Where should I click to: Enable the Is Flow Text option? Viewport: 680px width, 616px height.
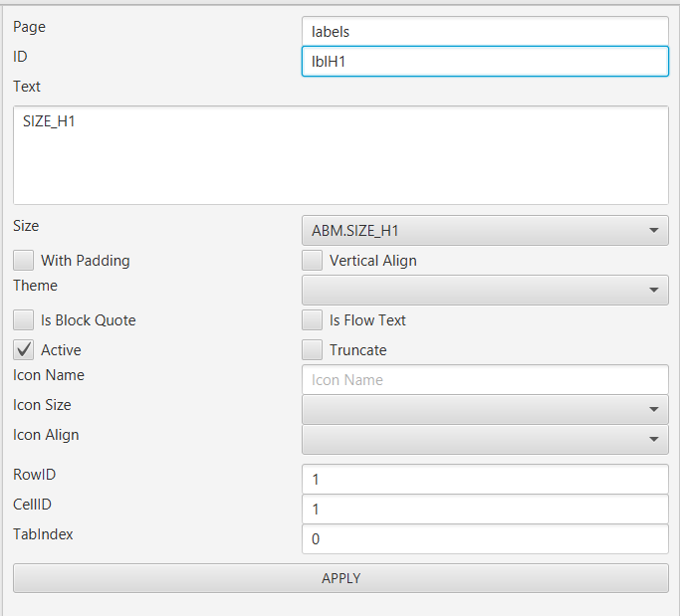(x=313, y=320)
